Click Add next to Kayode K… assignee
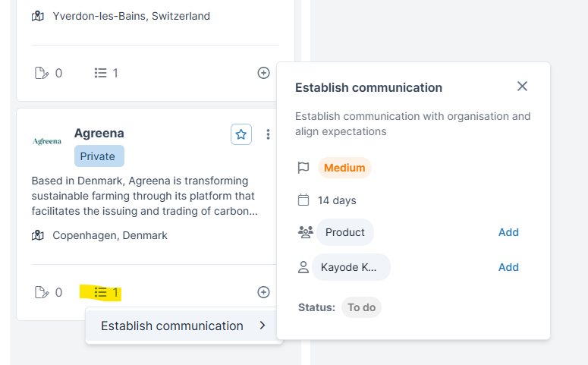The width and height of the screenshot is (588, 365). (508, 267)
